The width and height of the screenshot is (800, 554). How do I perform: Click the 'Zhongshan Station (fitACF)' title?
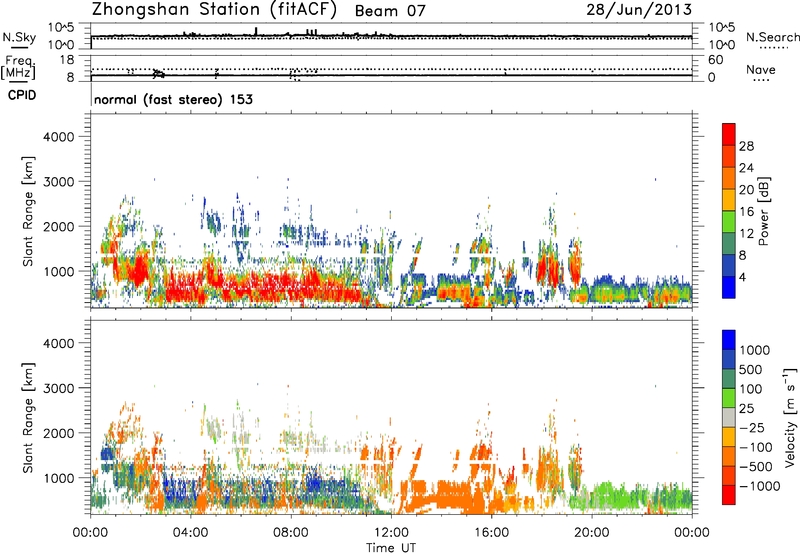[x=214, y=10]
